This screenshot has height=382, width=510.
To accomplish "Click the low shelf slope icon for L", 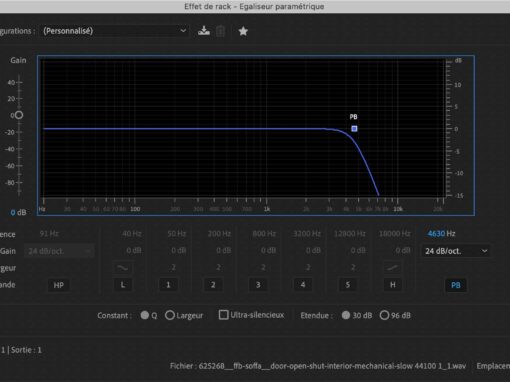I will tap(122, 267).
